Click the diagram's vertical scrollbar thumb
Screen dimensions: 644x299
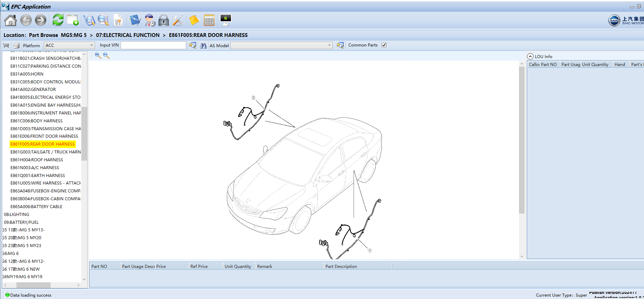[x=522, y=140]
